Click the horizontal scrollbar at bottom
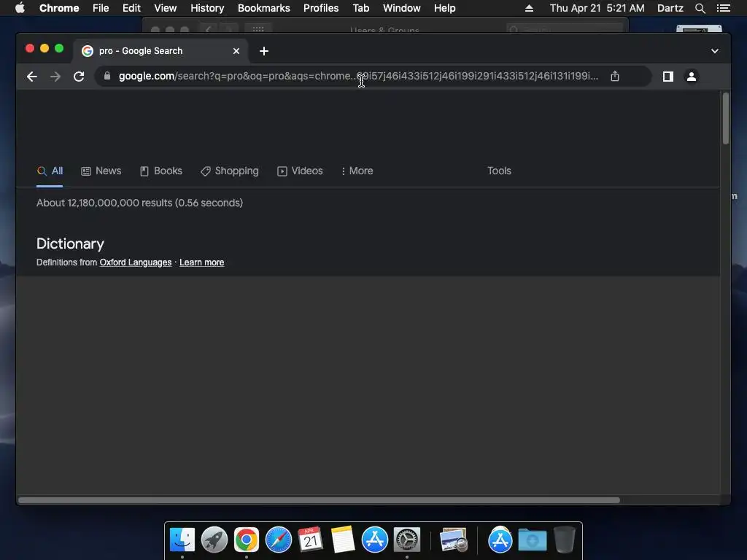Screen dimensions: 747x560 [319, 500]
